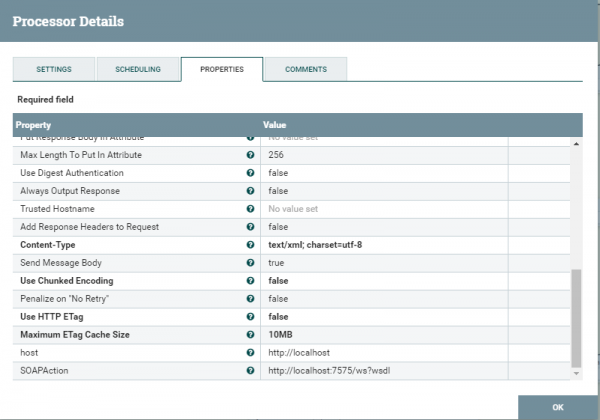Click help icon for Use HTTP ETag
Screen dimensions: 600x420
(250, 317)
